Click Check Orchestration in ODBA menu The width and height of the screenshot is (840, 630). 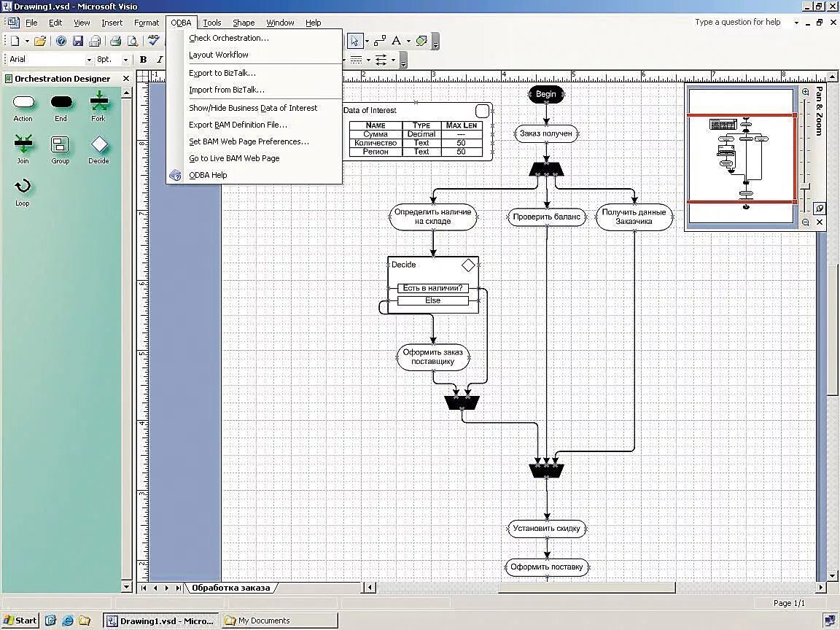coord(228,37)
